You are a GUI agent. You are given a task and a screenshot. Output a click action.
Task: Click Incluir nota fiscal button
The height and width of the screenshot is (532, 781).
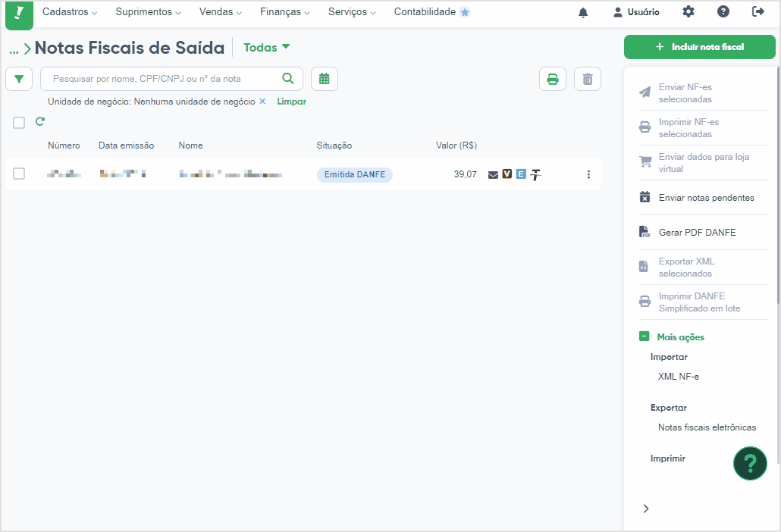(x=699, y=47)
